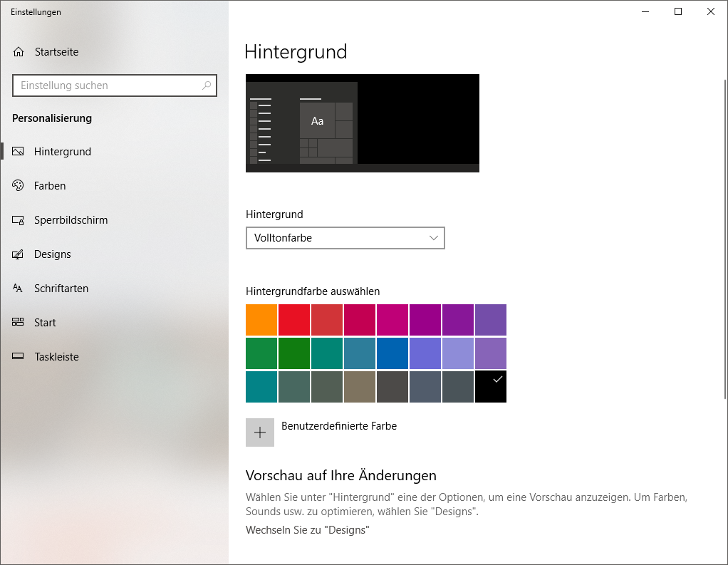The width and height of the screenshot is (728, 565).
Task: Pick the gray-green second swatch in third row
Action: pyautogui.click(x=294, y=386)
